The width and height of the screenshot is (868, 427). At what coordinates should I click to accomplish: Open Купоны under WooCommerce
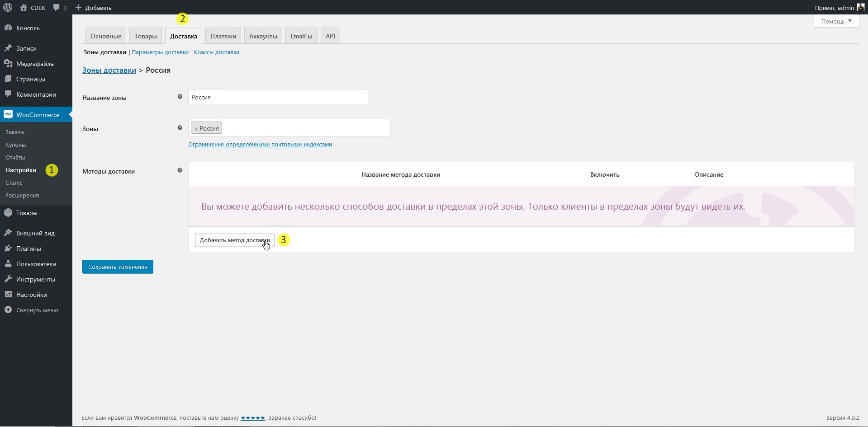pyautogui.click(x=15, y=145)
